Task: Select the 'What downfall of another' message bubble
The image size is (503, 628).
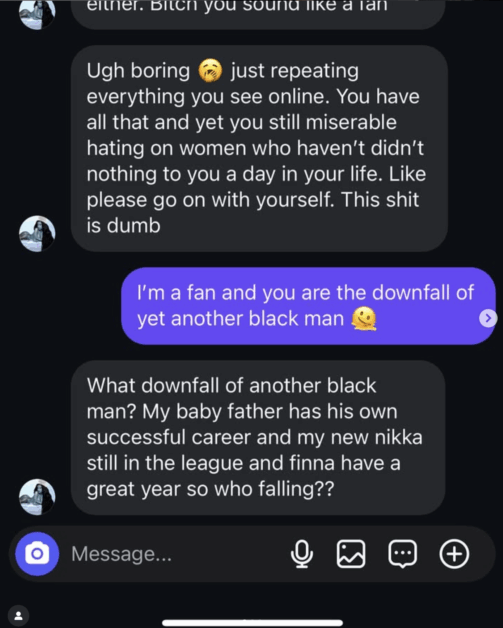Action: [x=258, y=438]
